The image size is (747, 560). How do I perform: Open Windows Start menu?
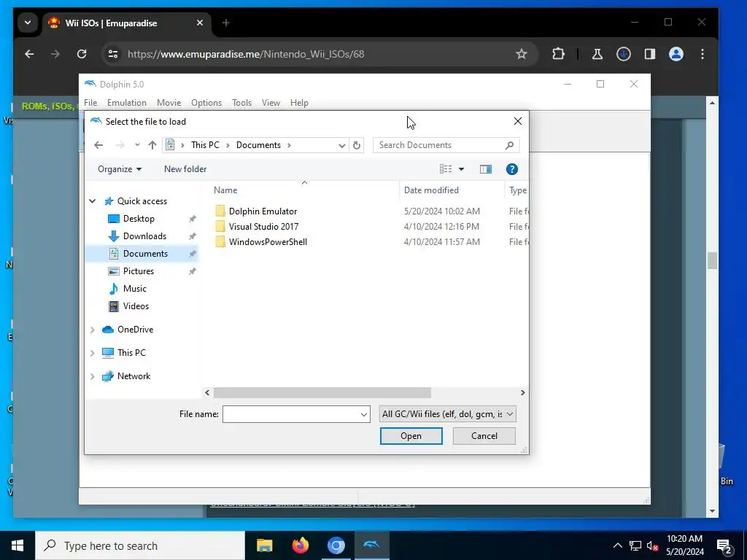pyautogui.click(x=18, y=545)
